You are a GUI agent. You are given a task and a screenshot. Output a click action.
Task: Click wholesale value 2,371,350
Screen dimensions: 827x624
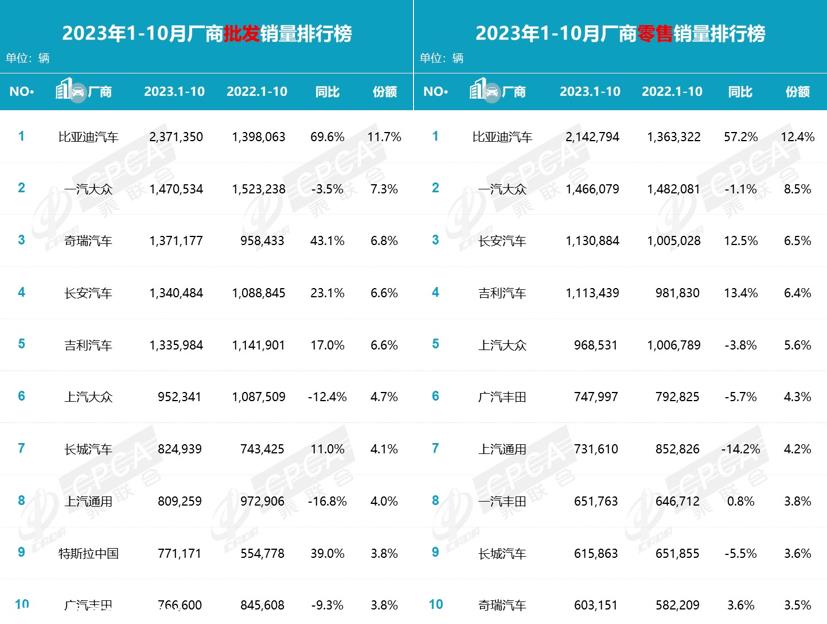[x=176, y=137]
